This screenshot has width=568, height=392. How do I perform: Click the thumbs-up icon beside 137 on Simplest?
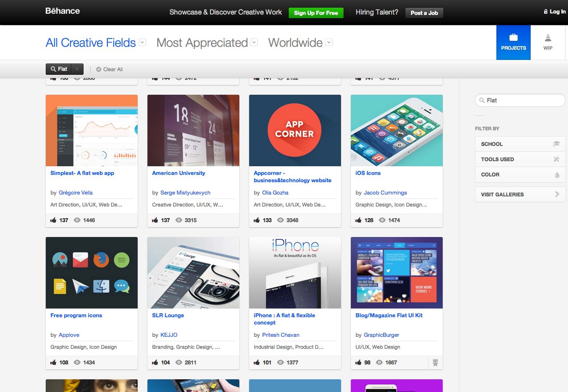coord(53,220)
